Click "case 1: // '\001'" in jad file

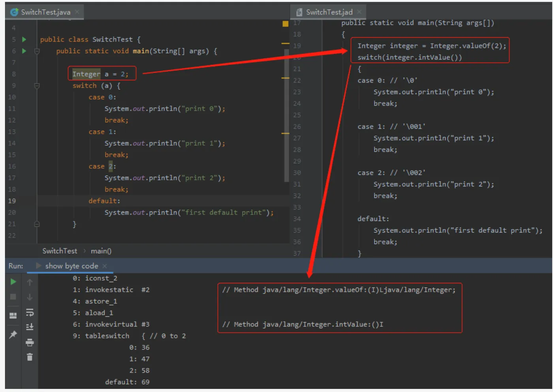tap(391, 126)
